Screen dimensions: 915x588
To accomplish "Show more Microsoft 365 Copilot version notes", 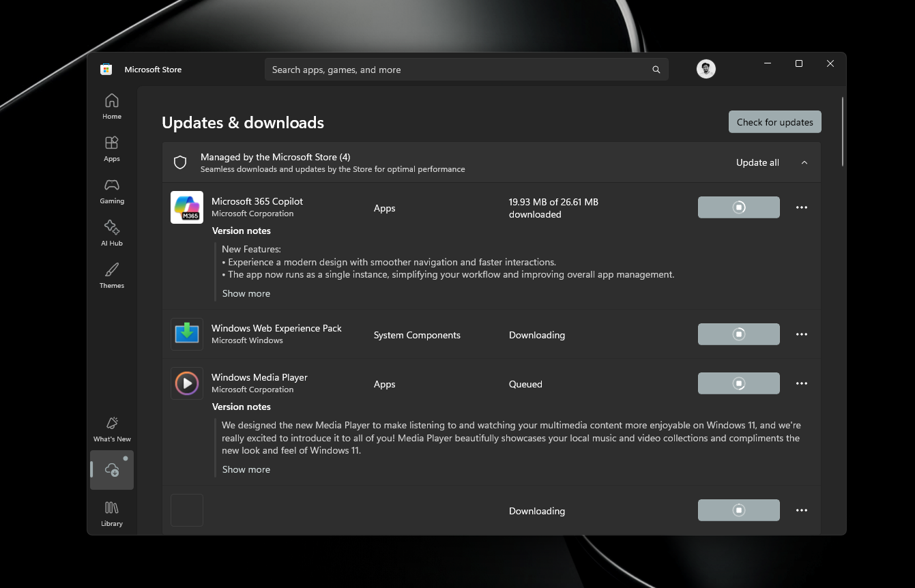I will coord(246,293).
